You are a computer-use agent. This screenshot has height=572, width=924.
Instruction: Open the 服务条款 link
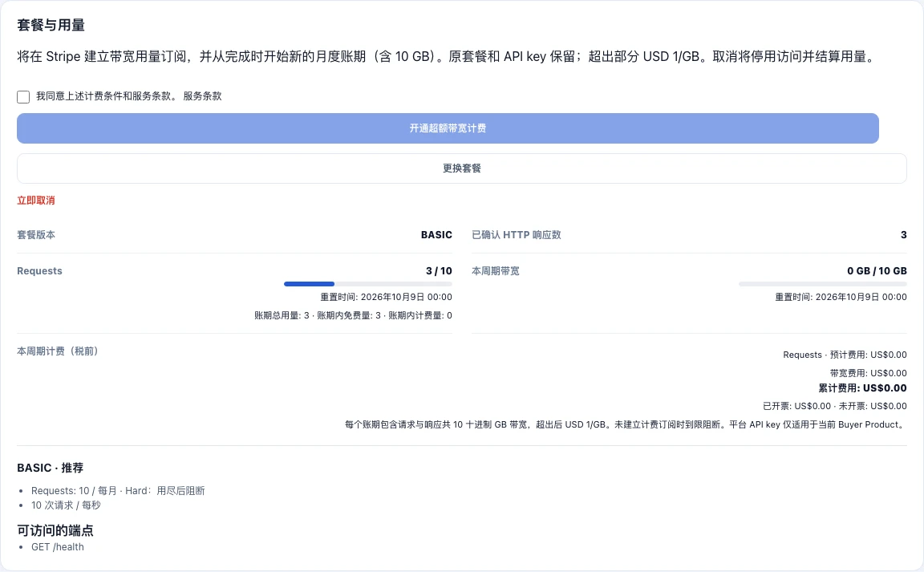coord(202,96)
